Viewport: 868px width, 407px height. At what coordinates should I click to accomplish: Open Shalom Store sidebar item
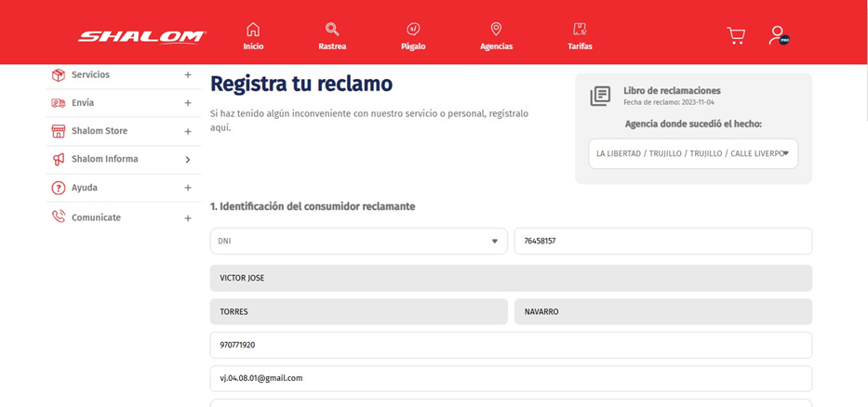coord(100,131)
